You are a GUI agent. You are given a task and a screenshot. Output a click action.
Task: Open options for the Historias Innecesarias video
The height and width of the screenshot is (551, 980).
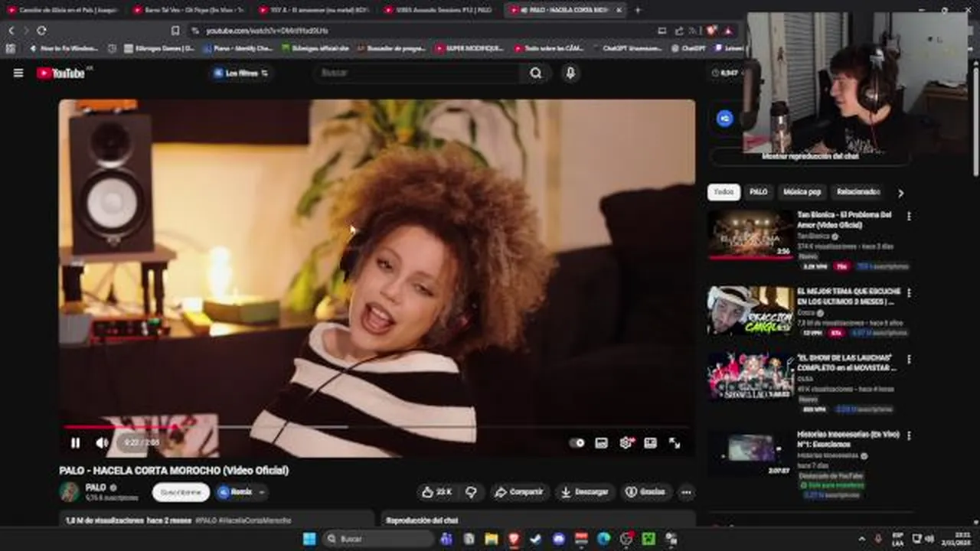pos(909,435)
